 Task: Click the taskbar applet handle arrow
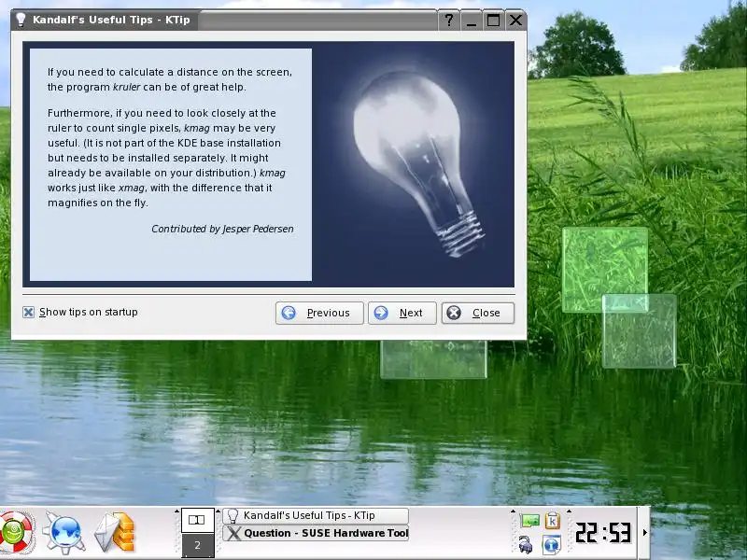(x=218, y=511)
